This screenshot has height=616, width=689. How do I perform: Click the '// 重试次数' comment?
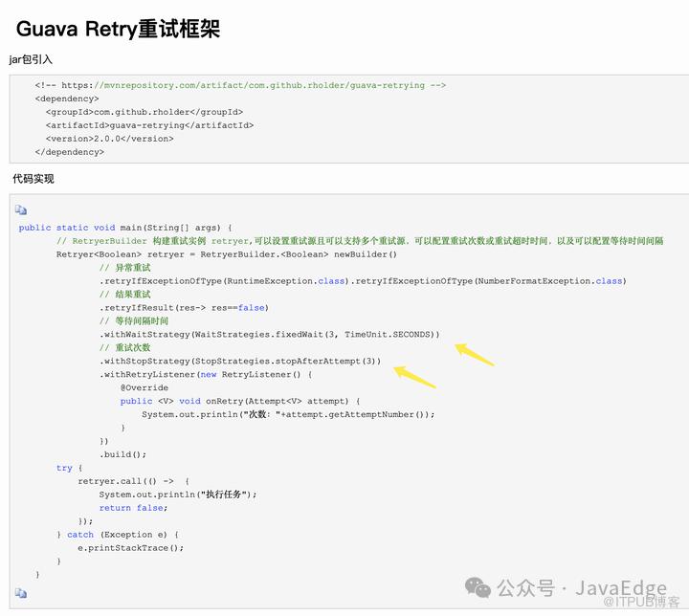[124, 347]
